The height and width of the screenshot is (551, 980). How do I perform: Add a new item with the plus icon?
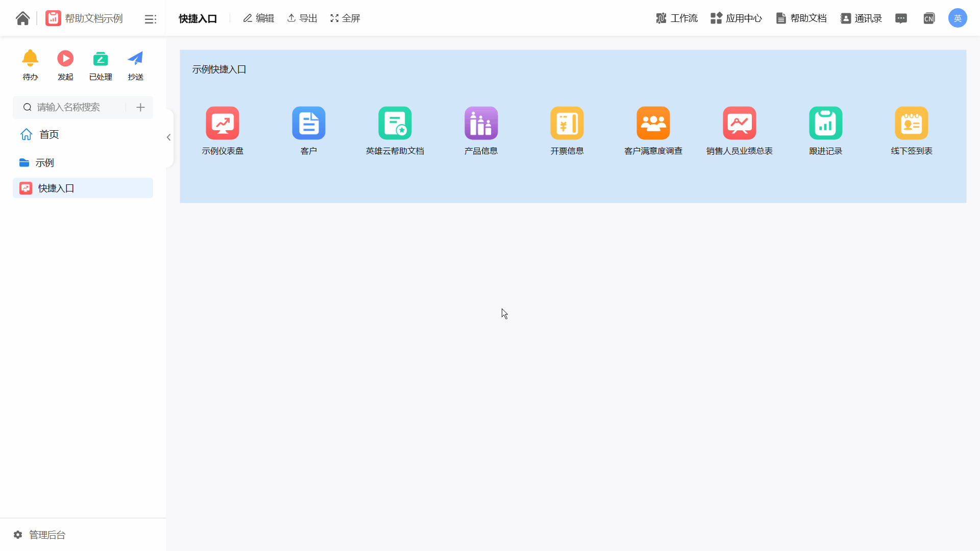click(140, 107)
